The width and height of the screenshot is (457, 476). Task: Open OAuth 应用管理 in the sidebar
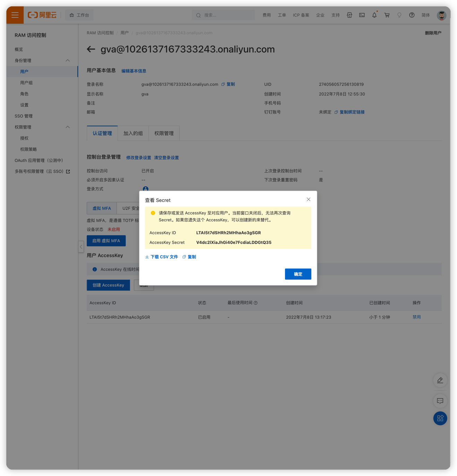click(39, 160)
